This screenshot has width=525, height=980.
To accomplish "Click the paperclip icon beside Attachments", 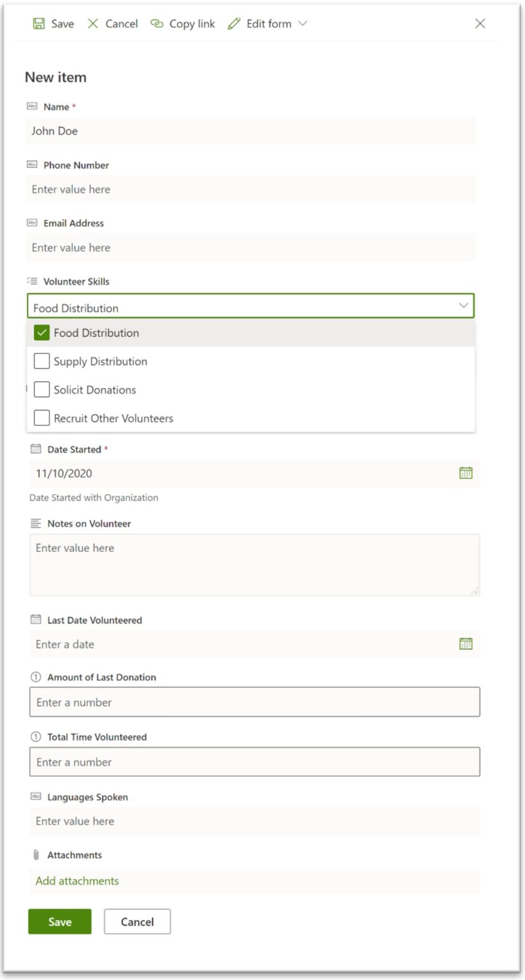I will point(35,854).
